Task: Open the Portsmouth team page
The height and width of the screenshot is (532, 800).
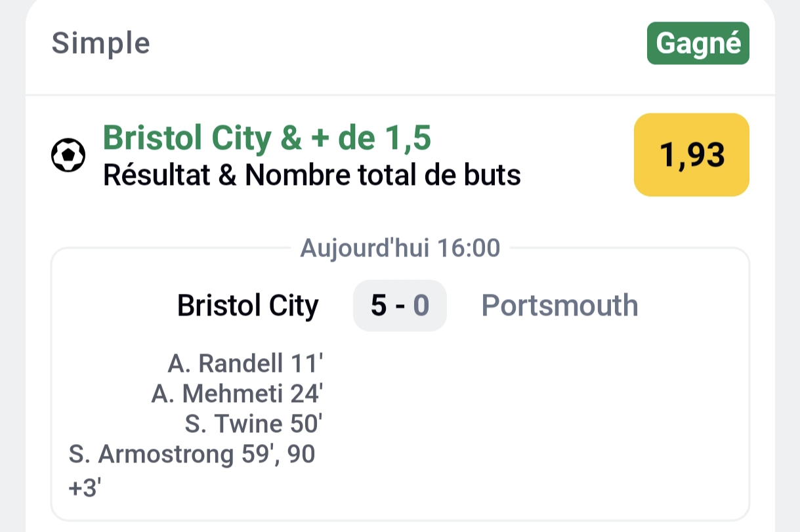Action: pos(559,304)
